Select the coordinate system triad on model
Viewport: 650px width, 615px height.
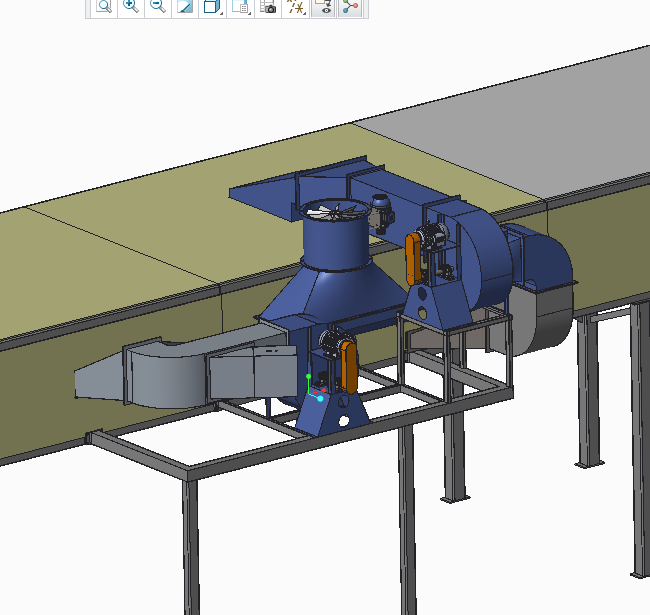tap(315, 389)
